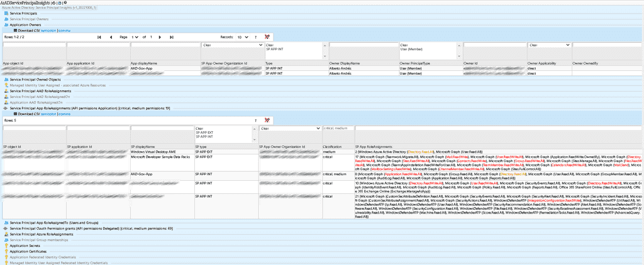Select SP APP INT in SP type filter
The width and height of the screenshot is (644, 265).
click(x=204, y=136)
